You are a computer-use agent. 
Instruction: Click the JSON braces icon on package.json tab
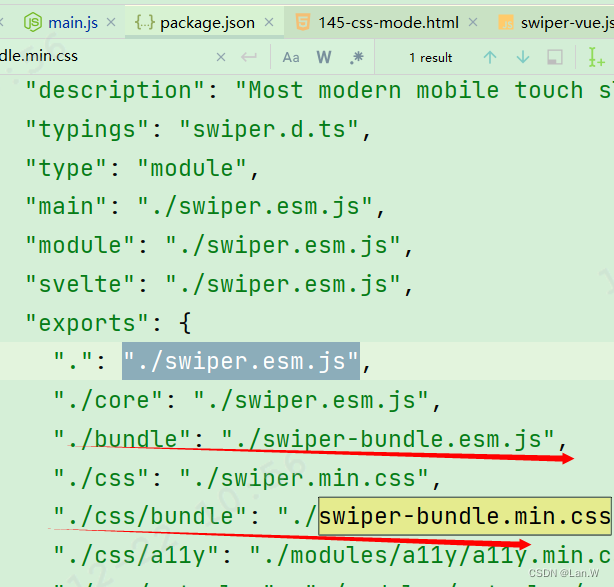144,22
